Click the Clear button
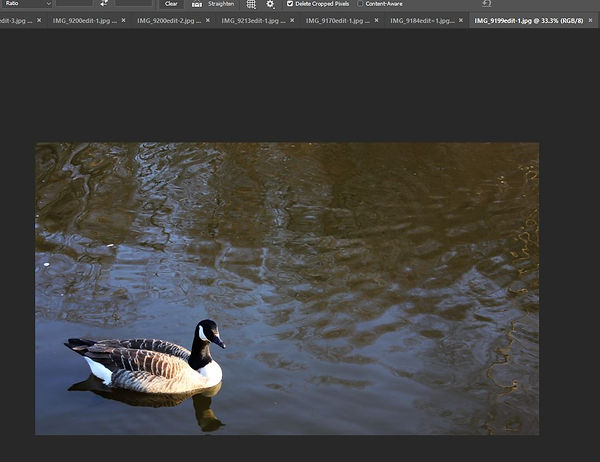This screenshot has height=462, width=600. point(171,4)
